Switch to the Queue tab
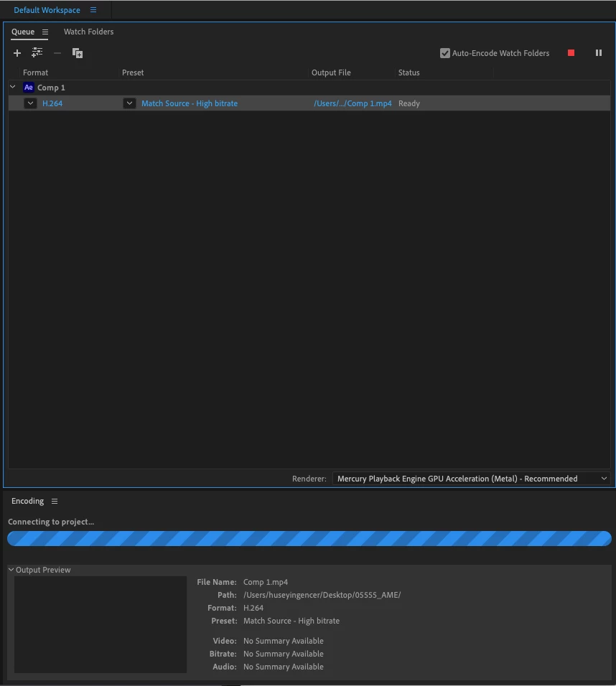 [x=23, y=32]
